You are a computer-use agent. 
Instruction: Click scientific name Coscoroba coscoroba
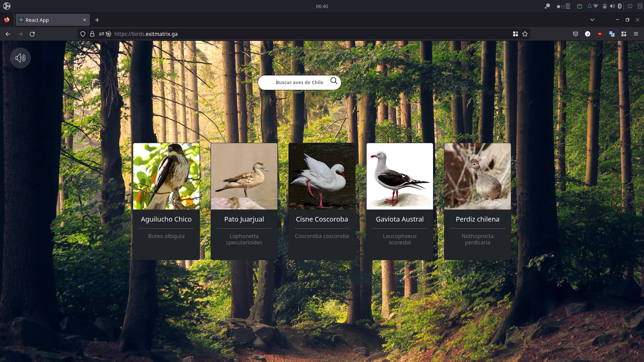pyautogui.click(x=322, y=236)
